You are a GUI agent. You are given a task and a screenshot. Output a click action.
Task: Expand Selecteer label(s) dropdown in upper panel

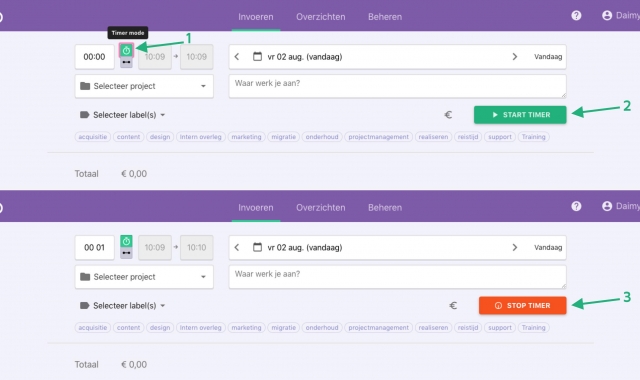[122, 115]
